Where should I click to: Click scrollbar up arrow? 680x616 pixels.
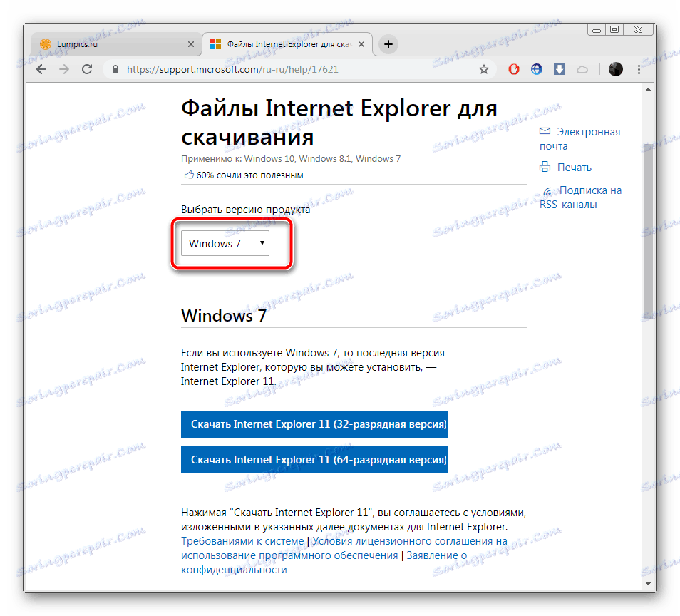[x=649, y=89]
